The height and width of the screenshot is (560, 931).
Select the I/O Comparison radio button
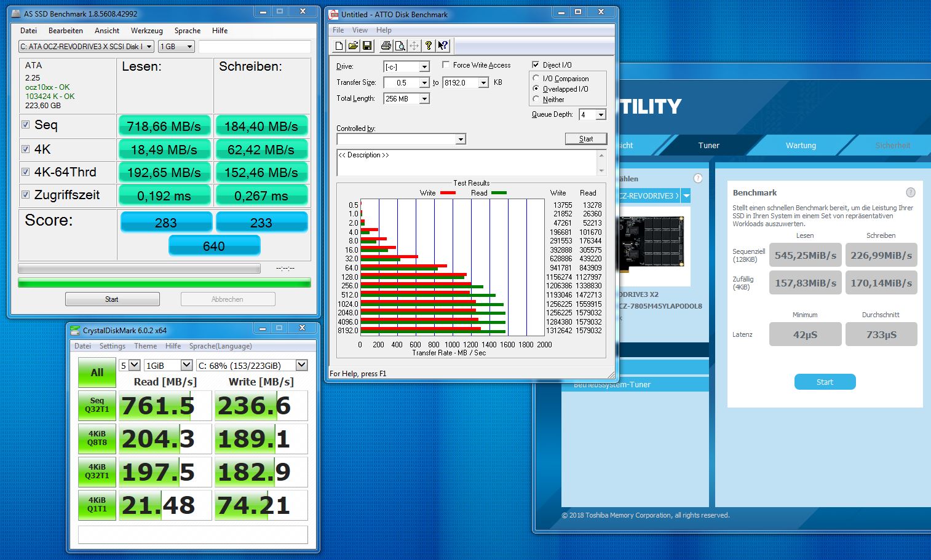tap(536, 78)
